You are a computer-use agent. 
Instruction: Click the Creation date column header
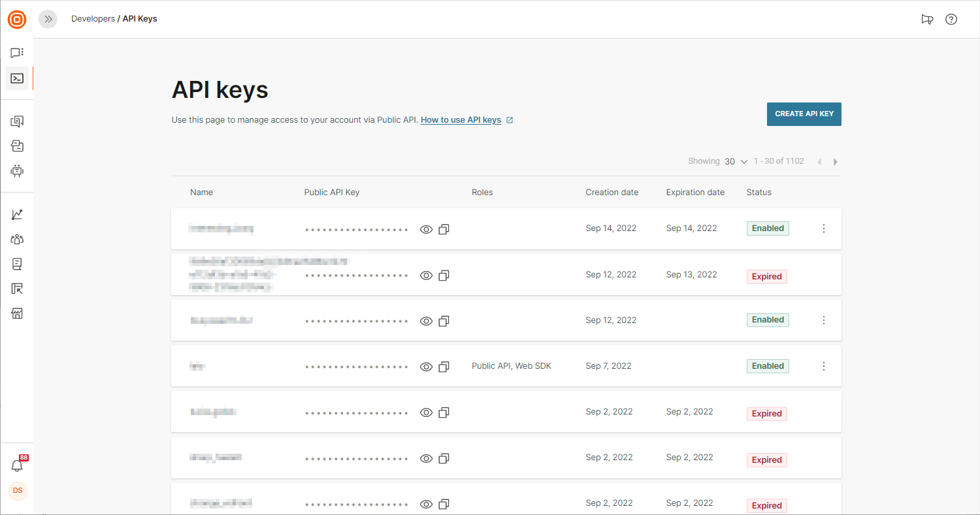612,193
